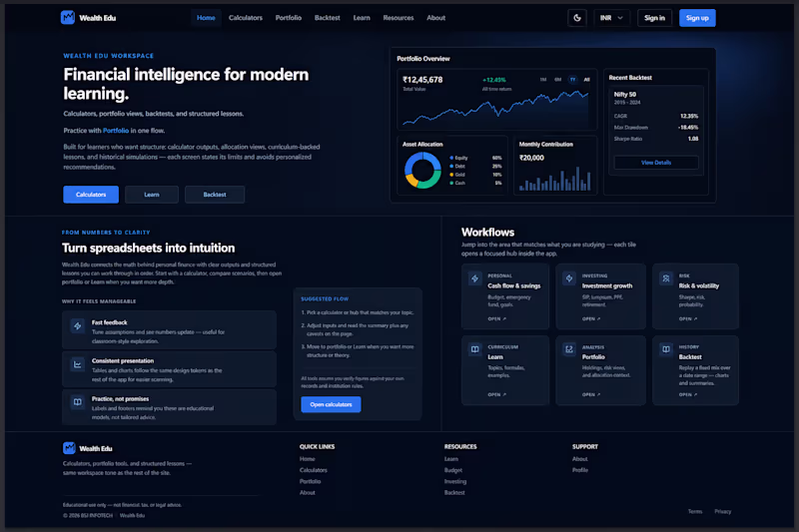The image size is (799, 532).
Task: Click Learn in footer Resources
Action: (x=451, y=459)
